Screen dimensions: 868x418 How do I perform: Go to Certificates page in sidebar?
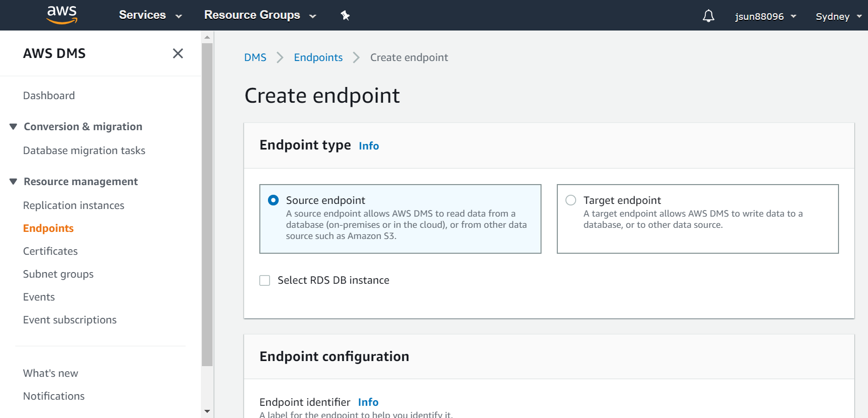[50, 251]
